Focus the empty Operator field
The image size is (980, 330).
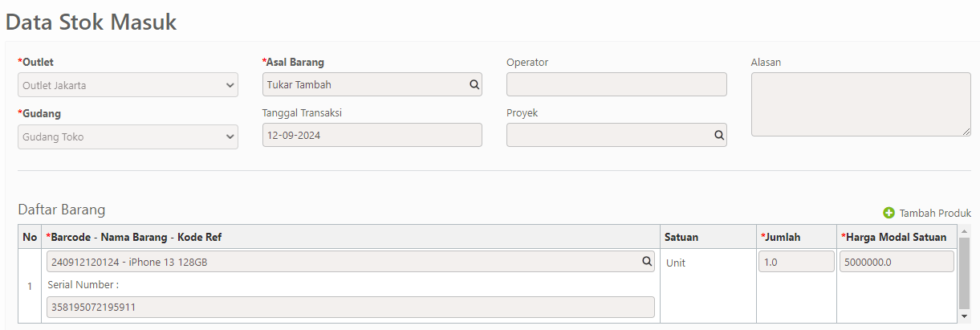[x=616, y=84]
